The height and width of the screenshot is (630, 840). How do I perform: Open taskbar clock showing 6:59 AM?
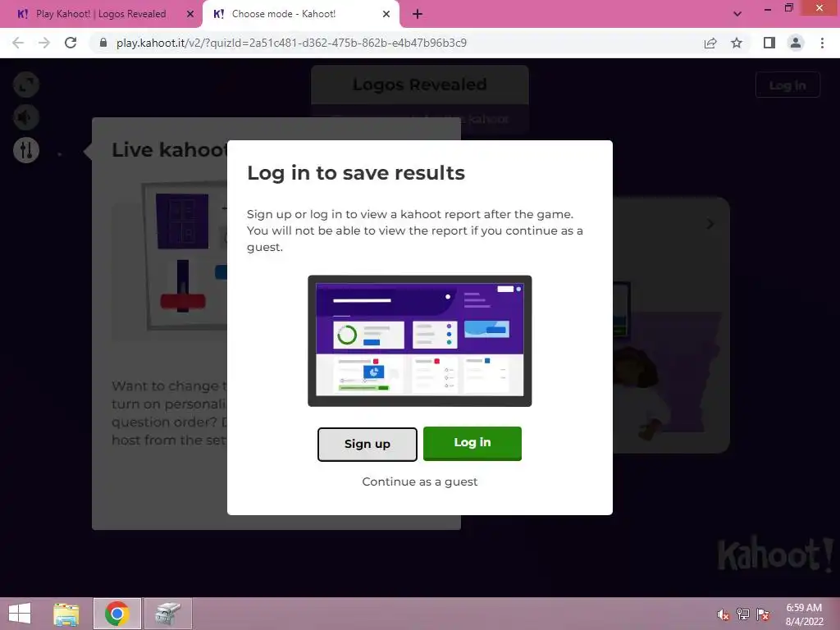click(804, 614)
